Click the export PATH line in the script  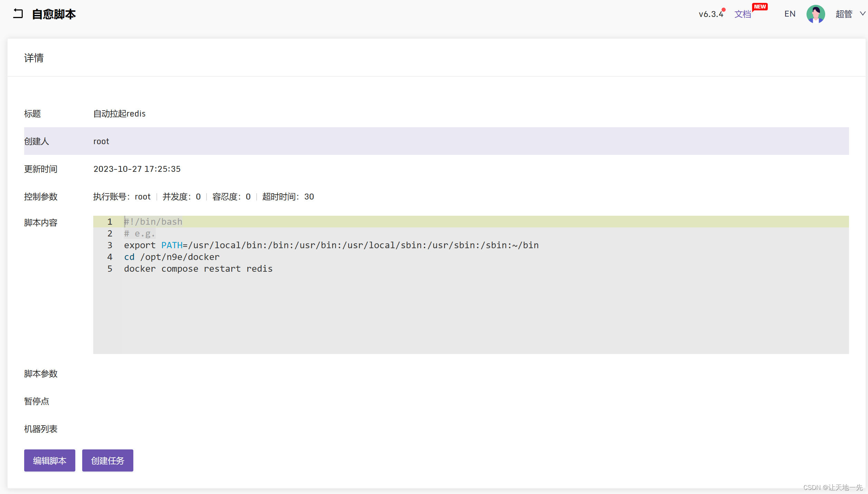(331, 245)
